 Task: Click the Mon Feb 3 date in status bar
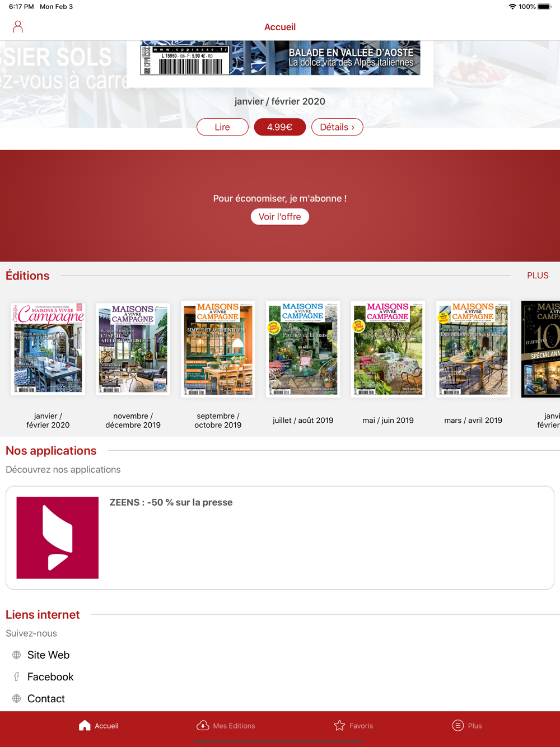56,7
